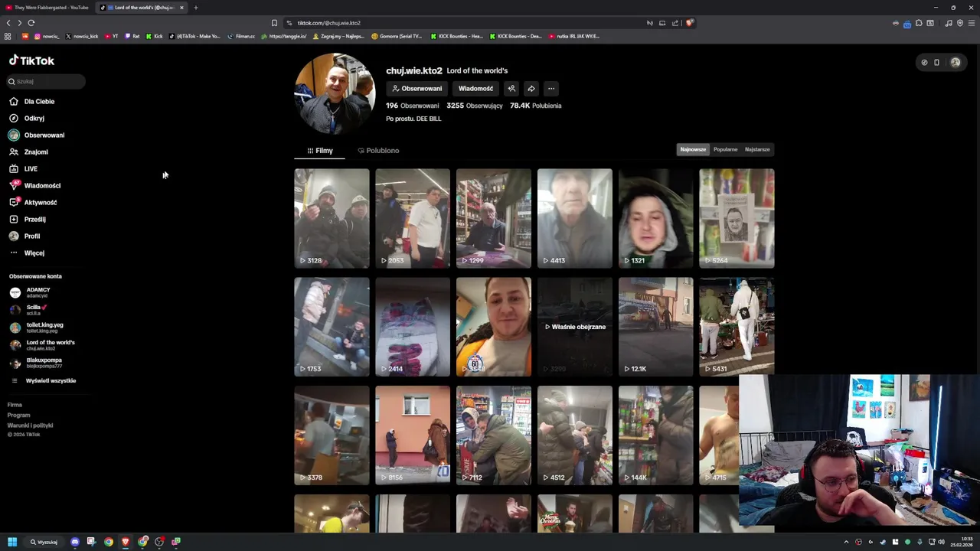Open the Brave browser taskbar icon
This screenshot has width=980, height=551.
click(126, 542)
